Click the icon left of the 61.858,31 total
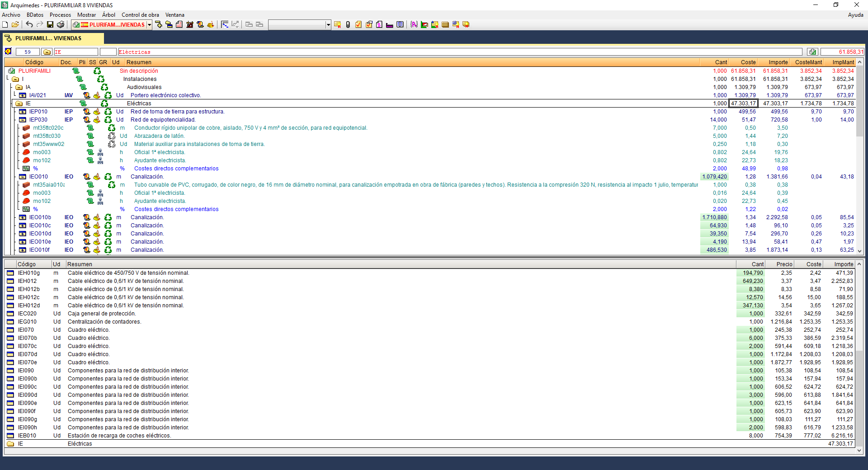The width and height of the screenshot is (868, 470). point(813,52)
